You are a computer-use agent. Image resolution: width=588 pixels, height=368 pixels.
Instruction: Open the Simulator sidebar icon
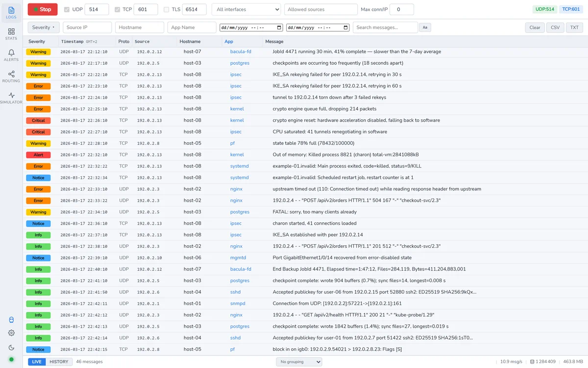point(11,98)
